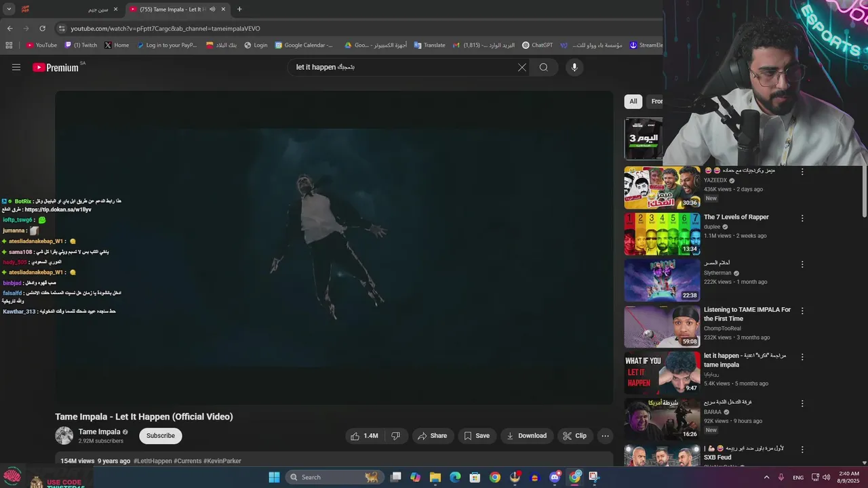Open Windows Start menu

tap(274, 477)
